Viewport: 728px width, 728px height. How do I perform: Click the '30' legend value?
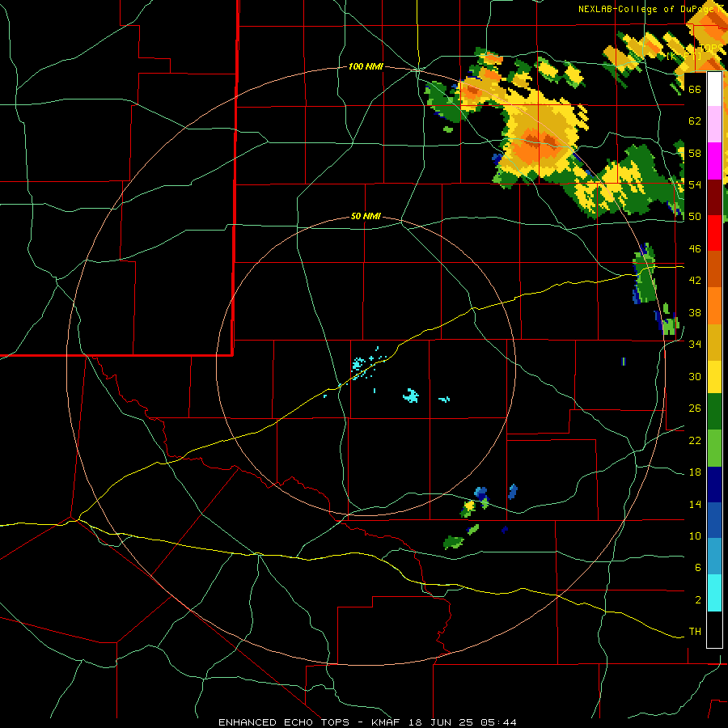coord(695,376)
